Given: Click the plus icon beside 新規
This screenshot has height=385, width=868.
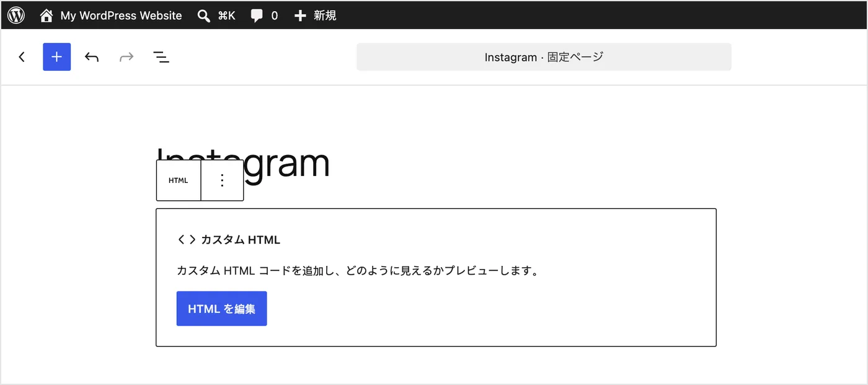Looking at the screenshot, I should (x=300, y=15).
